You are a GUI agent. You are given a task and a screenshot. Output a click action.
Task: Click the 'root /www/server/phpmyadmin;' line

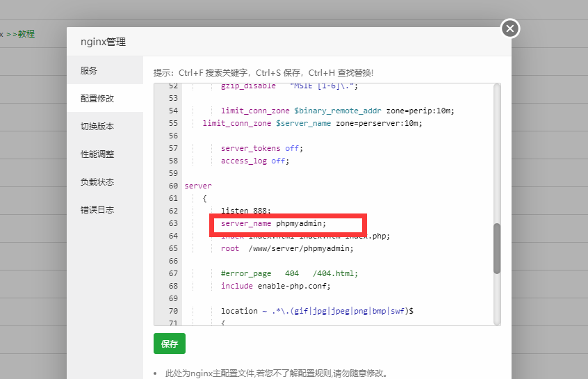[287, 248]
